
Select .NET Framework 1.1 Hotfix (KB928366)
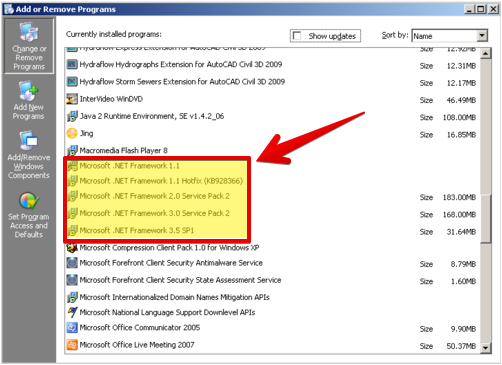click(x=161, y=181)
